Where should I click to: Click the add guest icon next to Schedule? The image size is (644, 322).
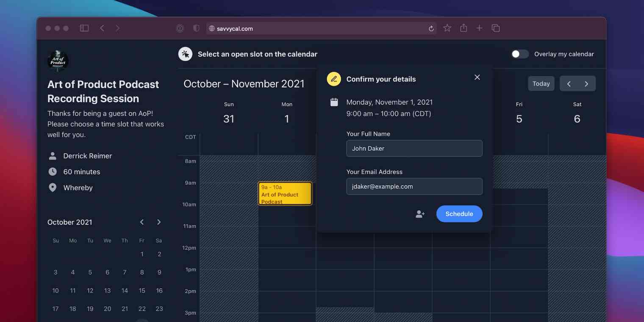pyautogui.click(x=420, y=214)
